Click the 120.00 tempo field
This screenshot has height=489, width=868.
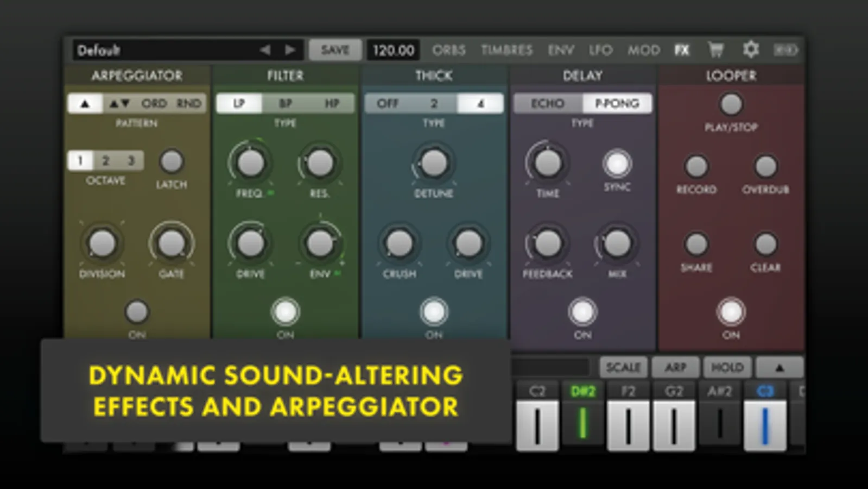[x=393, y=50]
